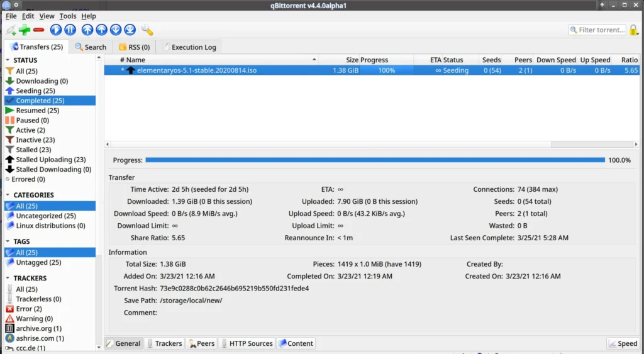Click the Add torrent link toolbar icon
The width and height of the screenshot is (644, 354).
coord(11,30)
